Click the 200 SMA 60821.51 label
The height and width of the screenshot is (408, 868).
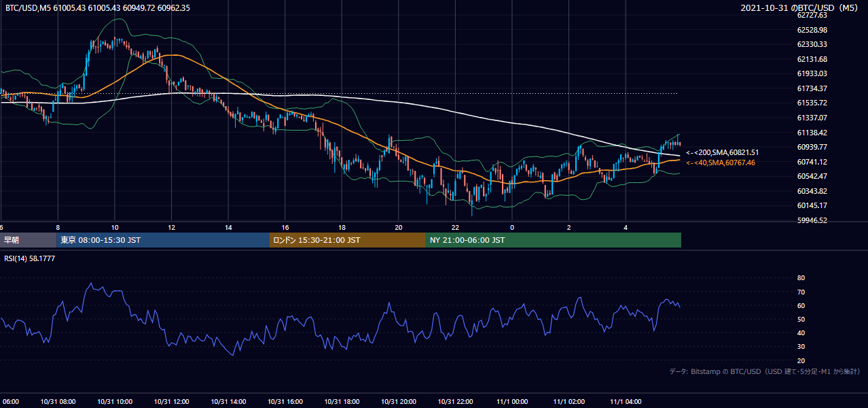coord(722,152)
